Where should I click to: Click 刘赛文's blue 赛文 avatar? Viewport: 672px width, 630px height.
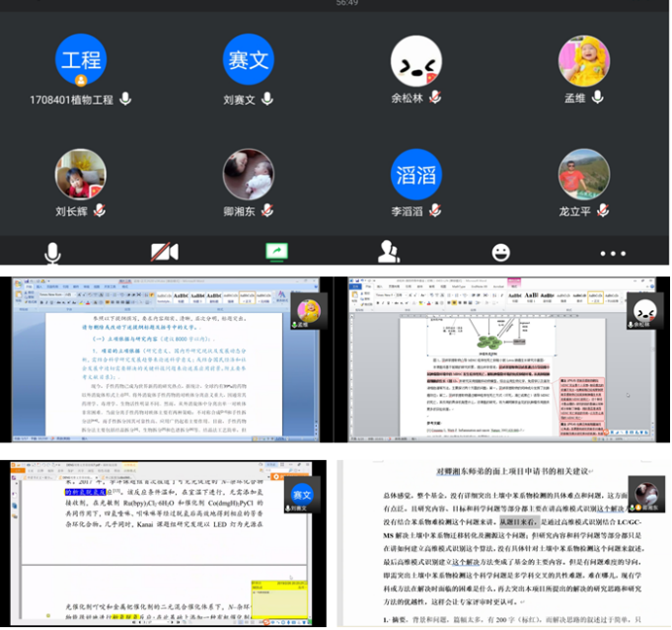248,61
